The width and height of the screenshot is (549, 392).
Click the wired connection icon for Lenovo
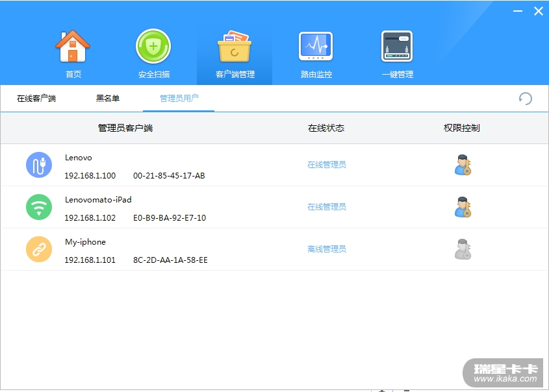(39, 165)
